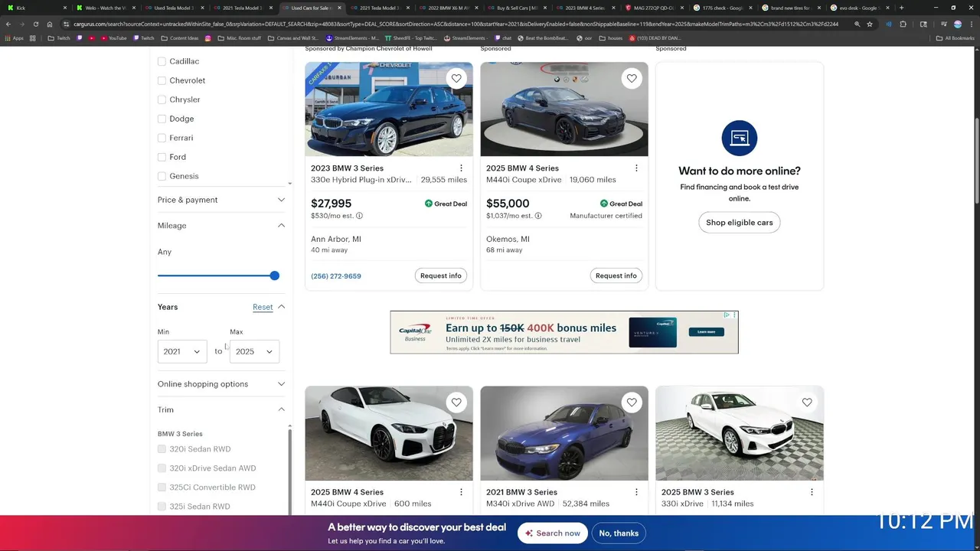Collapse the Years filter section
Viewport: 980px width, 551px height.
(x=281, y=307)
